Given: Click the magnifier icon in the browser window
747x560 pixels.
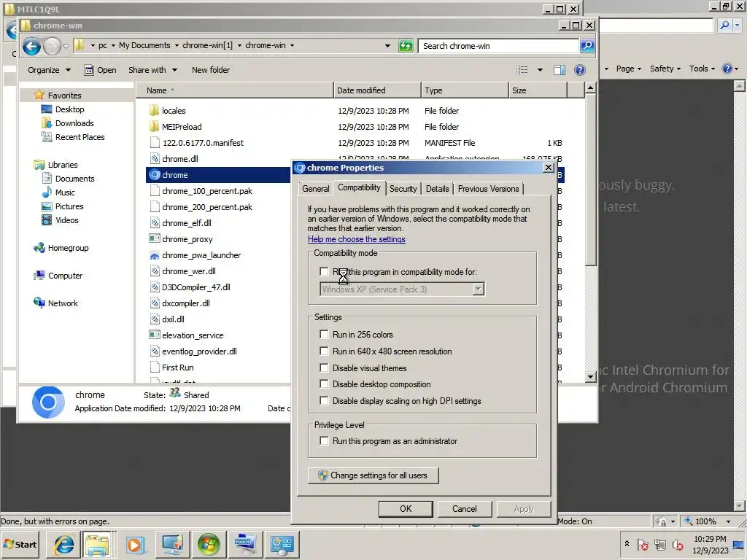Looking at the screenshot, I should click(x=725, y=26).
